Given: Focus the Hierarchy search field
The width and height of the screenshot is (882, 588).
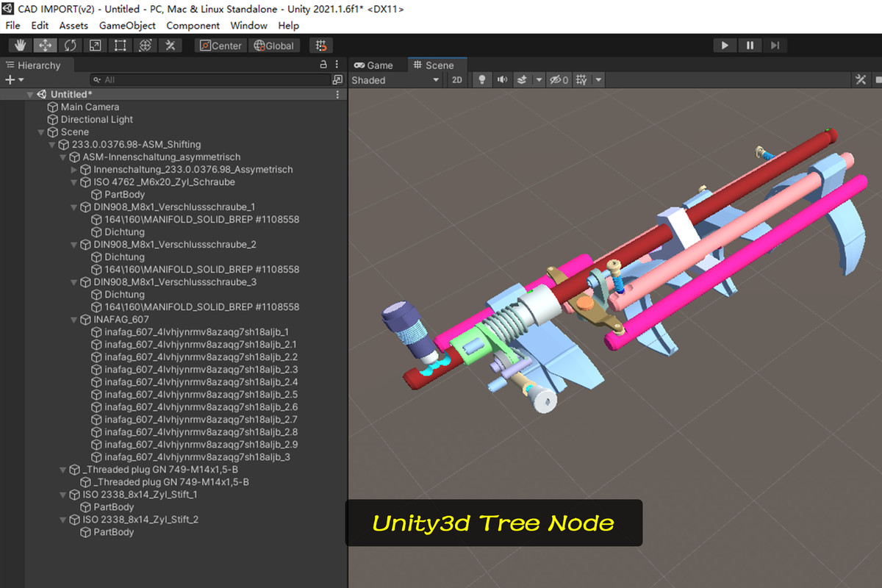Looking at the screenshot, I should pyautogui.click(x=209, y=79).
